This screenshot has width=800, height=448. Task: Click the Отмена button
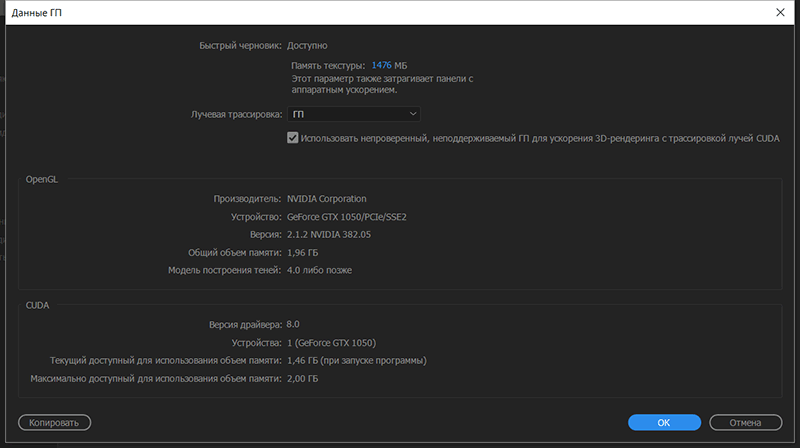pos(745,422)
